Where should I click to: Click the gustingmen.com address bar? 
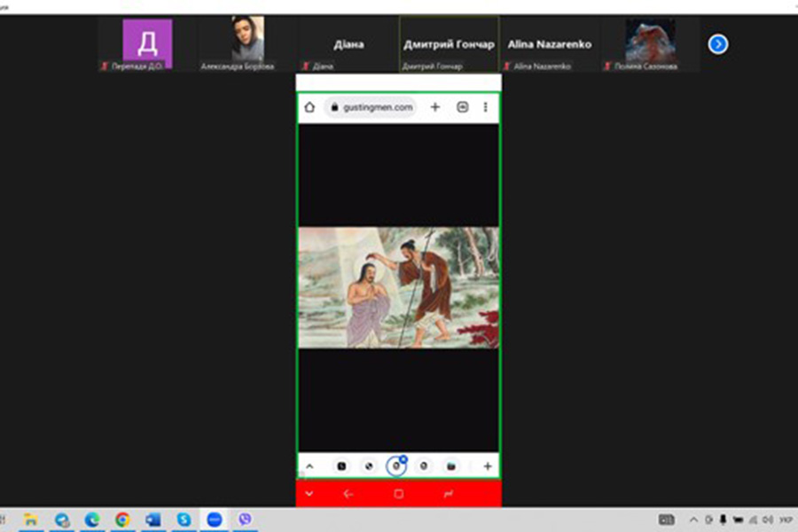pos(372,107)
